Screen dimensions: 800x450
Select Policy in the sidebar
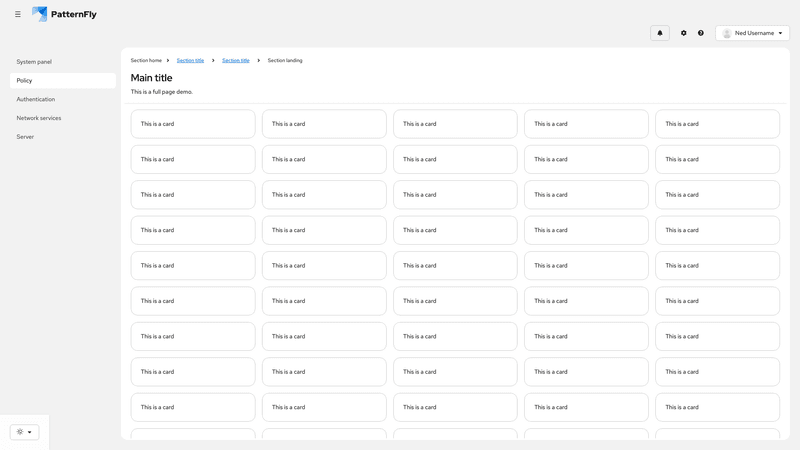click(x=63, y=81)
